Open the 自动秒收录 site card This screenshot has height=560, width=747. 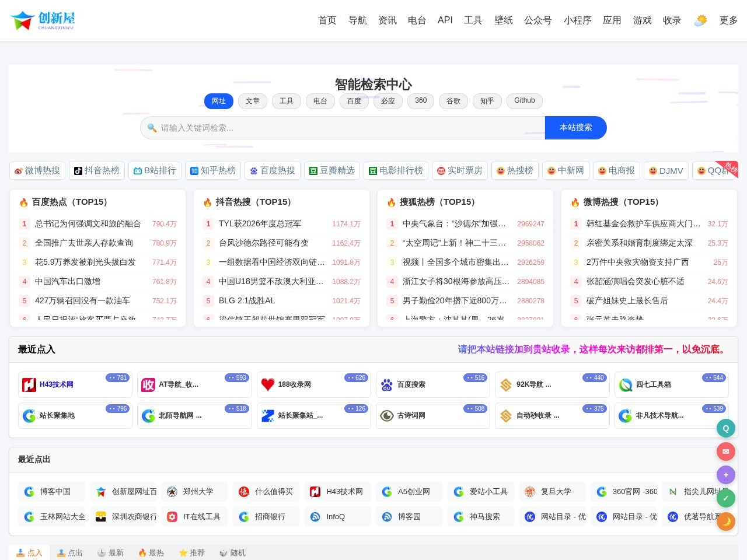click(552, 415)
